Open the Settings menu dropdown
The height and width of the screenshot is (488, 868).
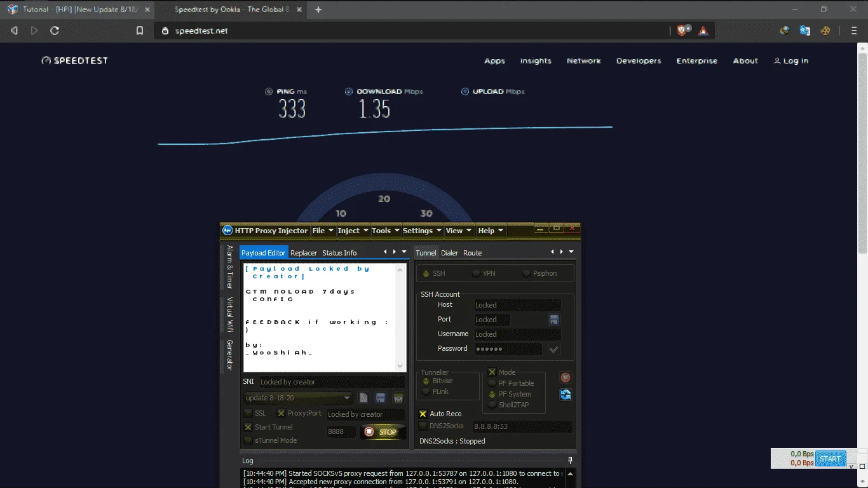coord(422,231)
